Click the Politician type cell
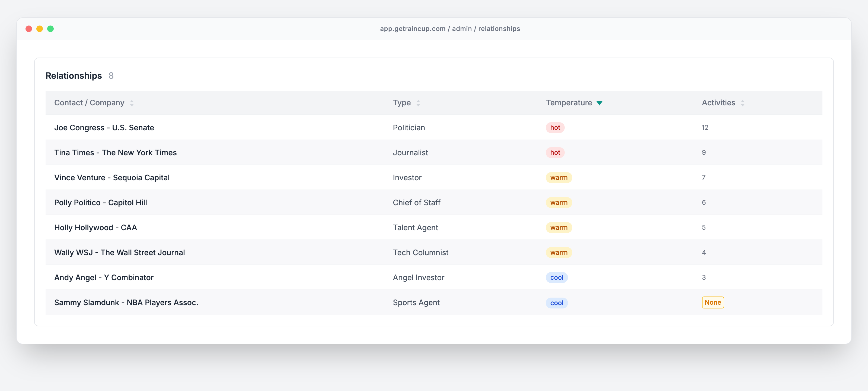The height and width of the screenshot is (391, 868). click(409, 128)
